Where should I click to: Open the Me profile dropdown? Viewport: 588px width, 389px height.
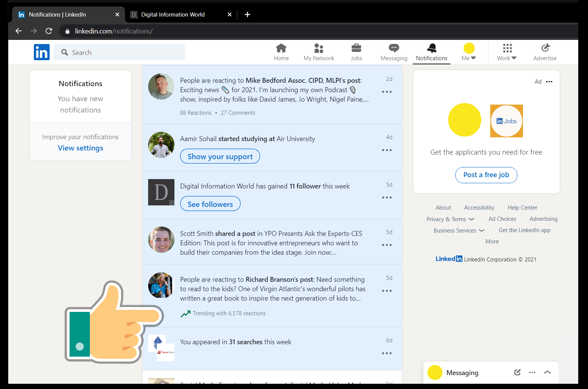(469, 52)
